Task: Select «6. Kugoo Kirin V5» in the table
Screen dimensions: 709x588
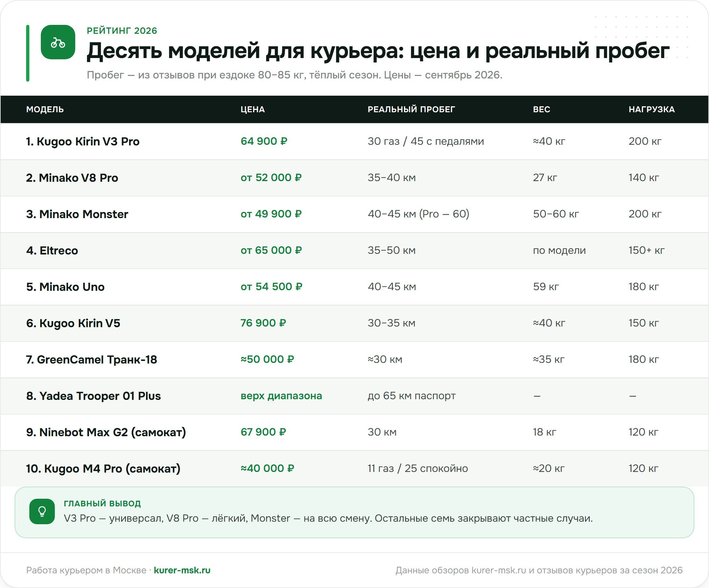Action: click(x=73, y=323)
